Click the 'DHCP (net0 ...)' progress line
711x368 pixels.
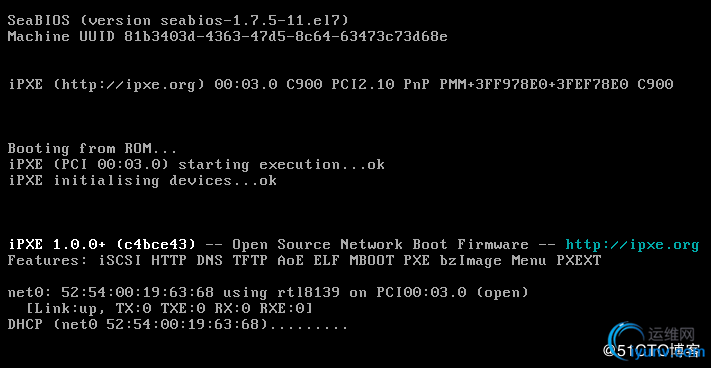click(178, 324)
